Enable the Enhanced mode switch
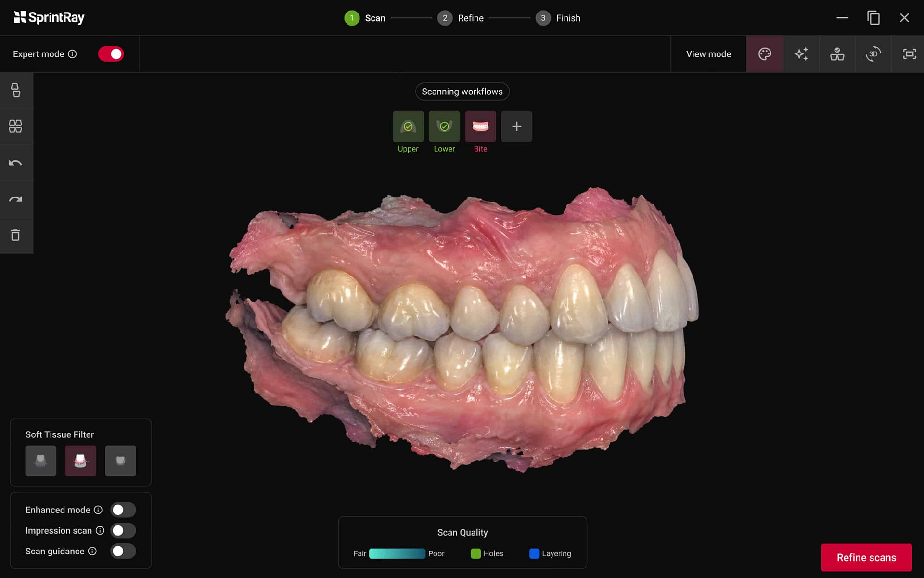The image size is (924, 578). (123, 510)
